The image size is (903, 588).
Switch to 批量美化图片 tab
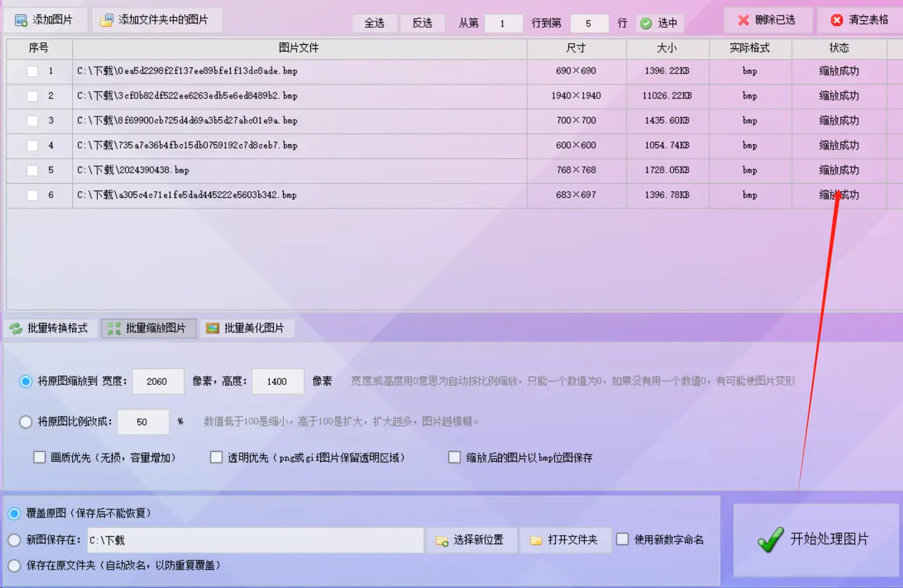[x=247, y=328]
